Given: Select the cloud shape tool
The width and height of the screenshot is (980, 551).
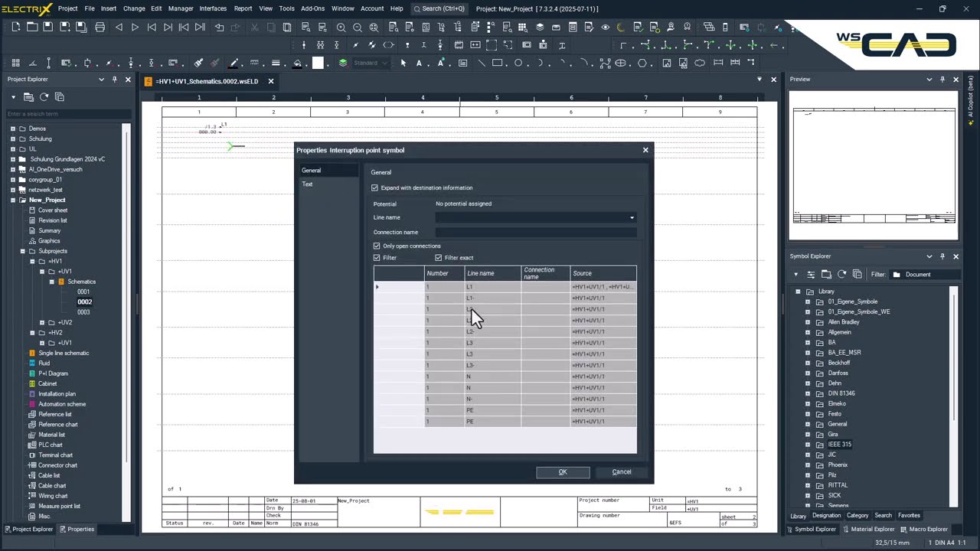Looking at the screenshot, I should tap(700, 63).
